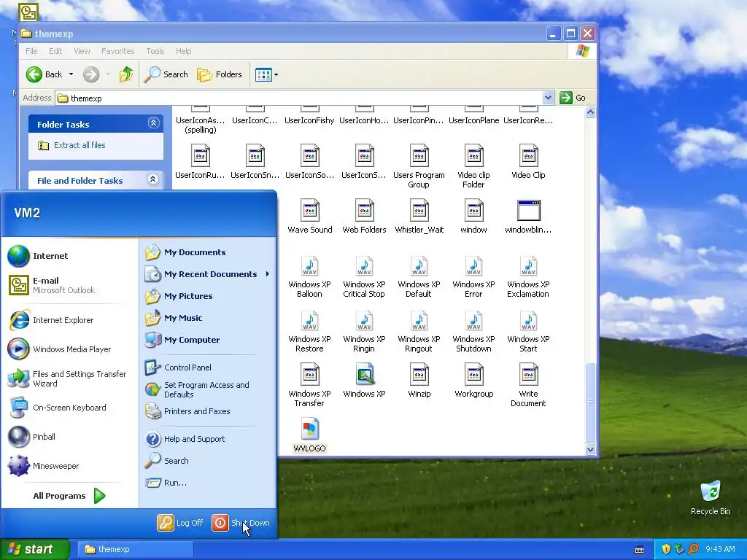Viewport: 747px width, 560px height.
Task: Click the Back toolbar button
Action: (44, 74)
